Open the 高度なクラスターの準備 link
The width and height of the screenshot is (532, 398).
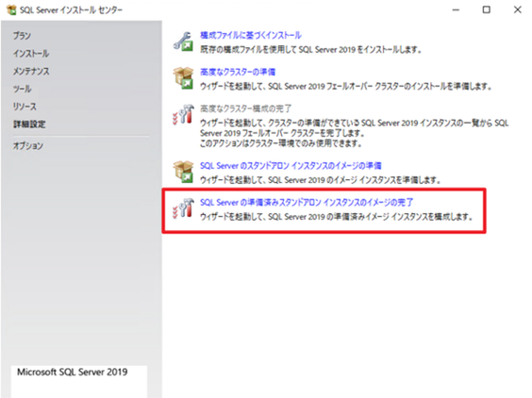[238, 72]
